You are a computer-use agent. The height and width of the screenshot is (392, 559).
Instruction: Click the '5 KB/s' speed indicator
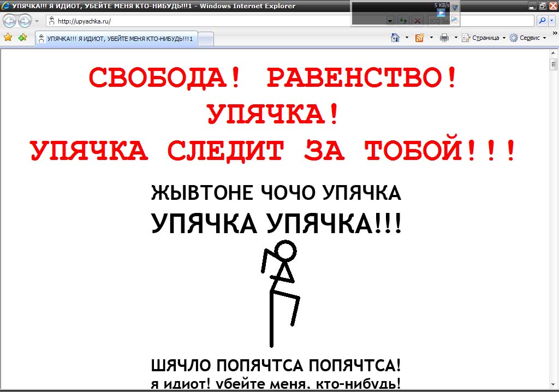[x=441, y=5]
